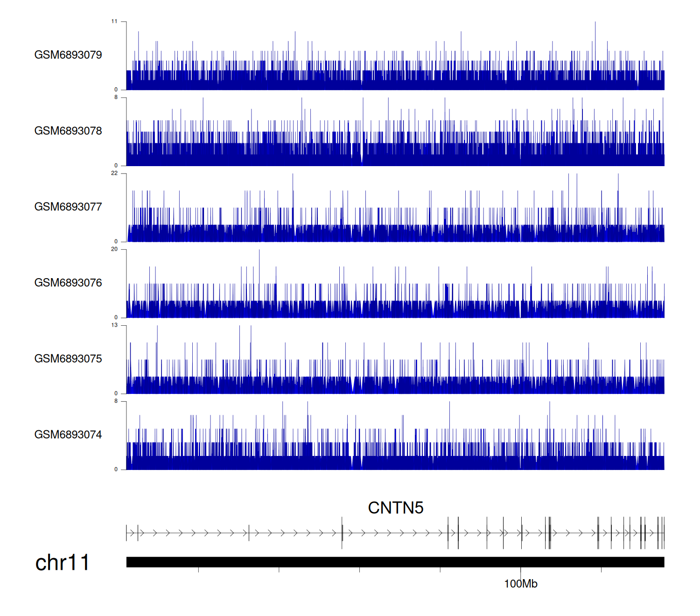The height and width of the screenshot is (616, 700).
Task: Select the GSM6893074 track name
Action: [x=68, y=435]
